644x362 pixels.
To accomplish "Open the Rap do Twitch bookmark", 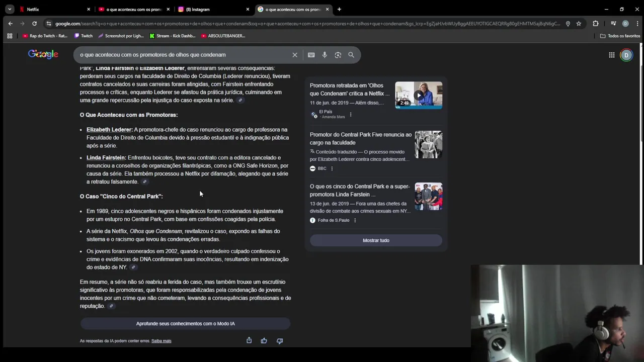I will tap(45, 36).
